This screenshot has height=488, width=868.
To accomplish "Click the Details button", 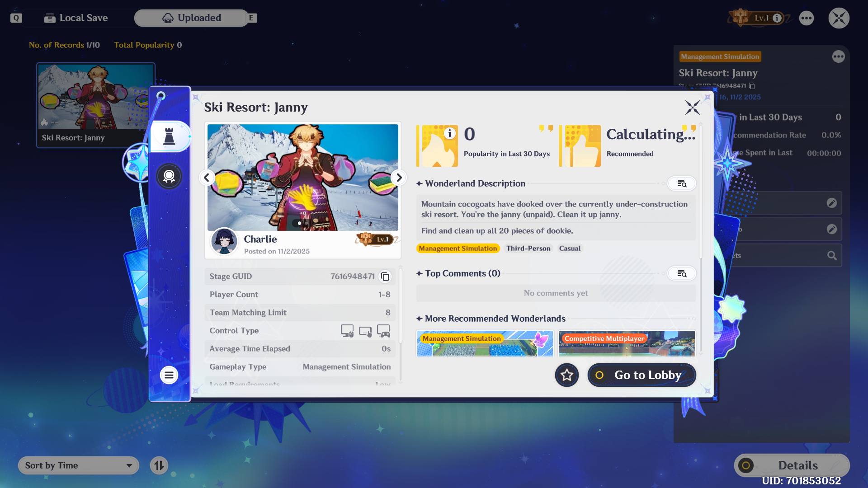I will coord(792,465).
